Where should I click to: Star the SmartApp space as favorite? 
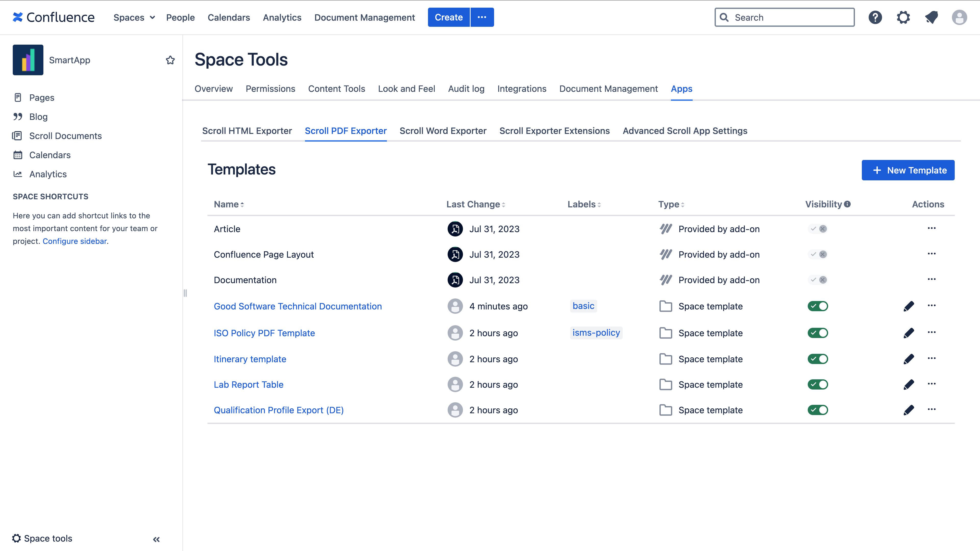[170, 60]
